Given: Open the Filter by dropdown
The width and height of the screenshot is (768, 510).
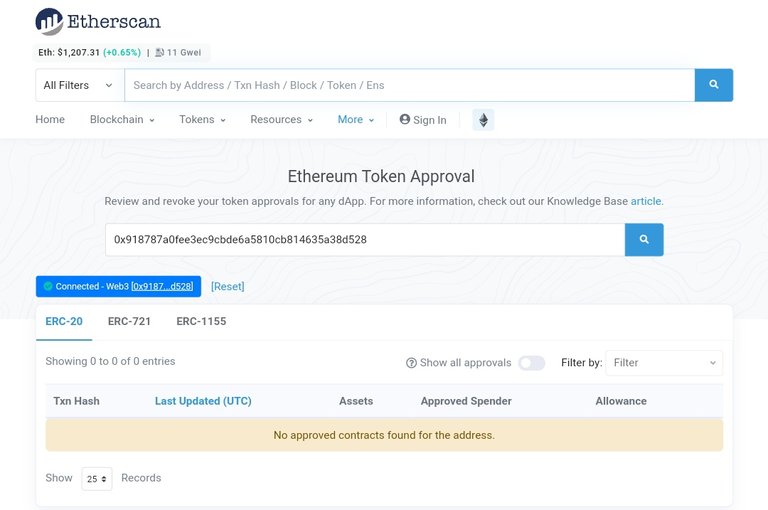Looking at the screenshot, I should 664,363.
